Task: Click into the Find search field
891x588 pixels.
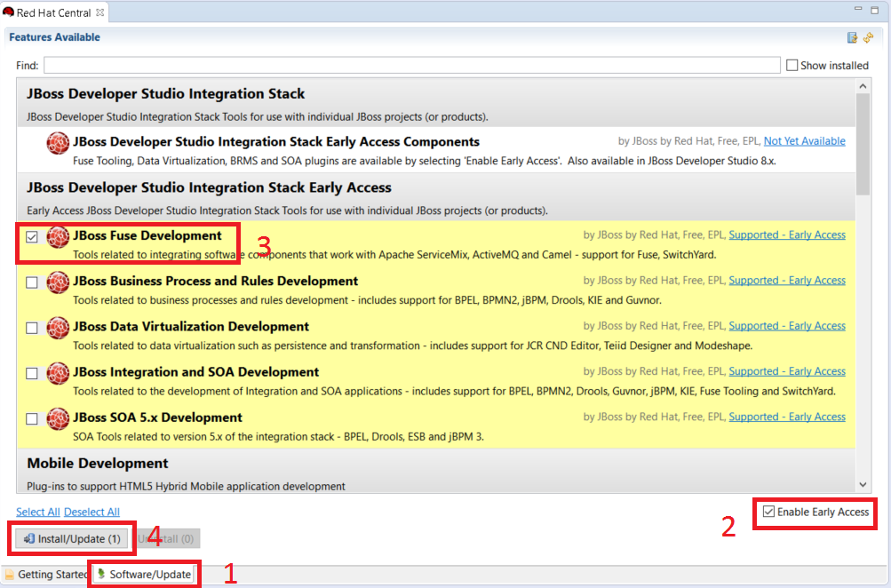Action: point(411,66)
